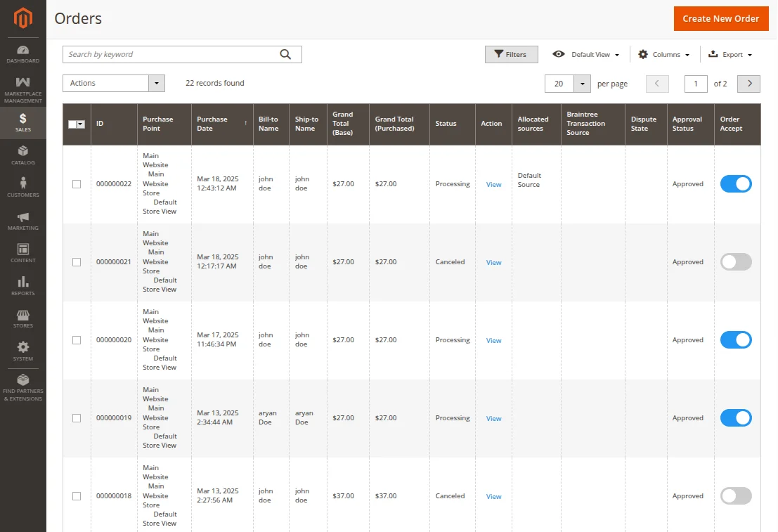The height and width of the screenshot is (532, 778).
Task: Select the checkbox for order 000000019
Action: pos(77,417)
